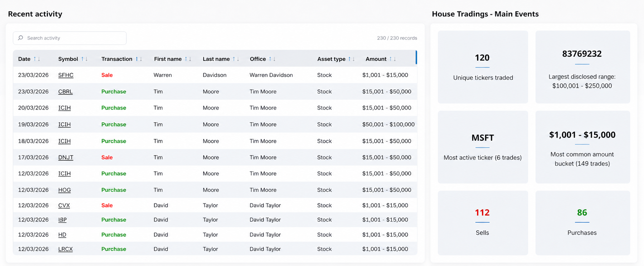
Task: Click 'Sale' in the DNJT row
Action: click(x=107, y=157)
